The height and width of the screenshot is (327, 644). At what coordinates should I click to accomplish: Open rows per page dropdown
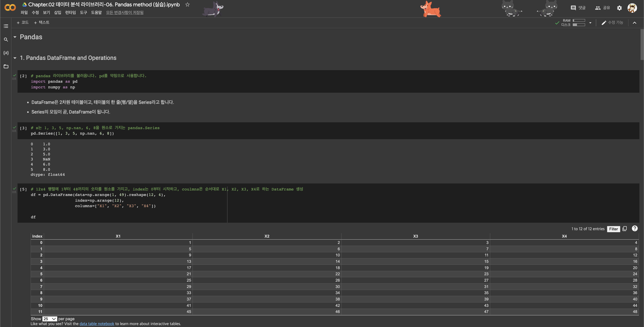50,319
